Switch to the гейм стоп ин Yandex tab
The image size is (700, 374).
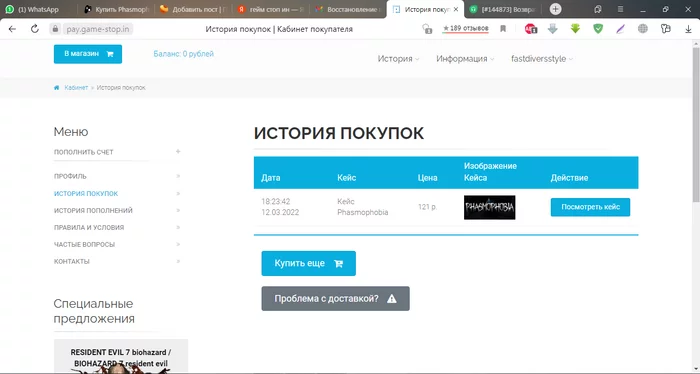click(x=270, y=9)
